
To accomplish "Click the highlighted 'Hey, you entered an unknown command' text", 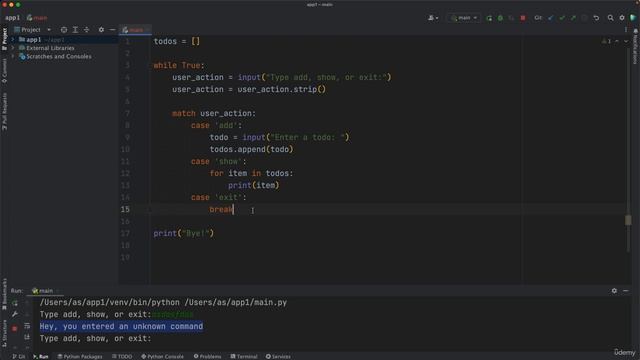I will [x=121, y=327].
